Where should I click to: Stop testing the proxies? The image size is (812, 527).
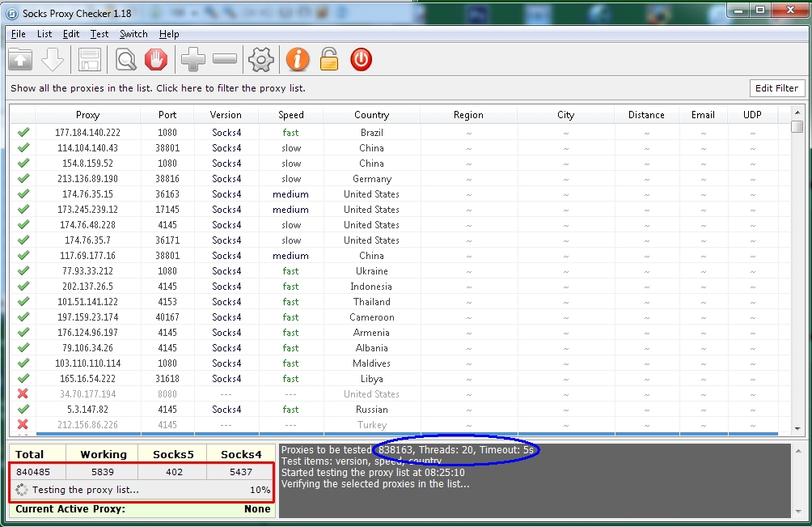(x=155, y=58)
